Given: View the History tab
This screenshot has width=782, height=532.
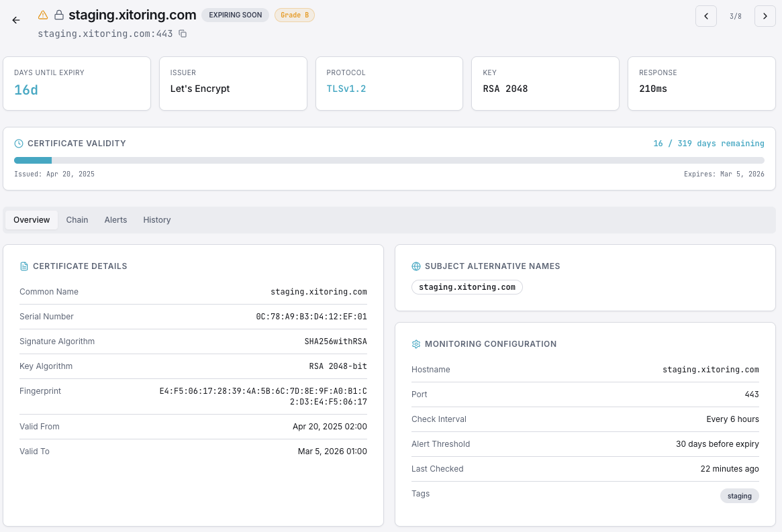Looking at the screenshot, I should tap(156, 219).
